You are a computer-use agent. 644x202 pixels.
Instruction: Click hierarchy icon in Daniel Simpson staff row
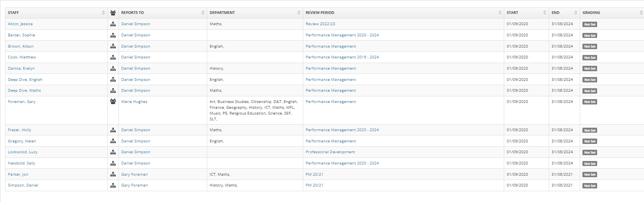click(113, 185)
